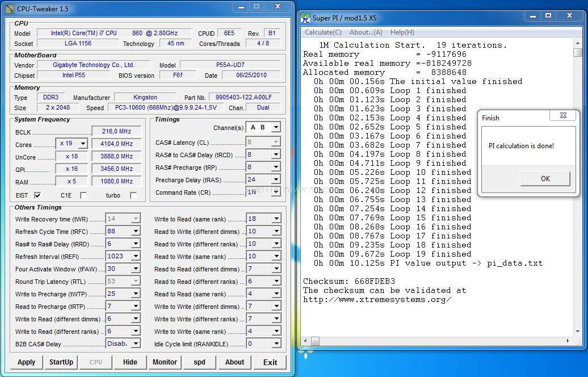The height and width of the screenshot is (377, 588).
Task: Click the Cores 4104,0 MHz frequency value
Action: (116, 144)
